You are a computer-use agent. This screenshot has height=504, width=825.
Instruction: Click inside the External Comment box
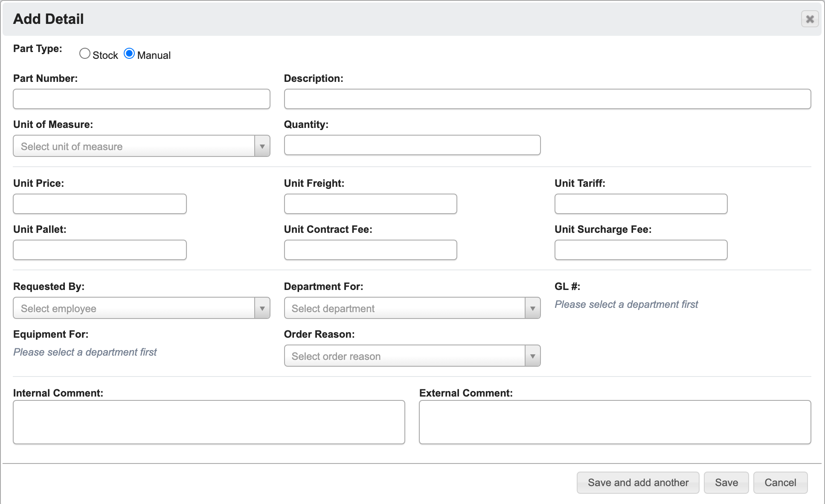pyautogui.click(x=615, y=422)
